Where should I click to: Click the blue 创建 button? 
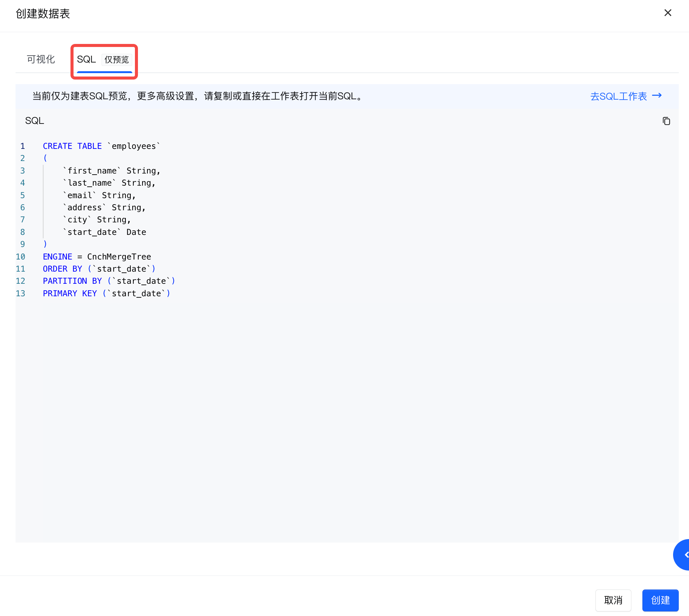coord(660,600)
